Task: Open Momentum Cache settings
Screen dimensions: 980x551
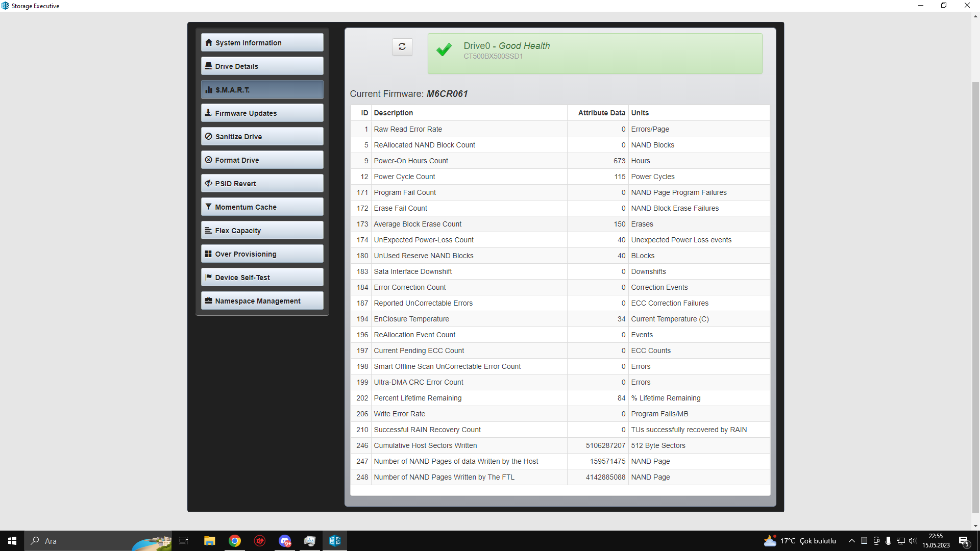Action: pyautogui.click(x=262, y=207)
